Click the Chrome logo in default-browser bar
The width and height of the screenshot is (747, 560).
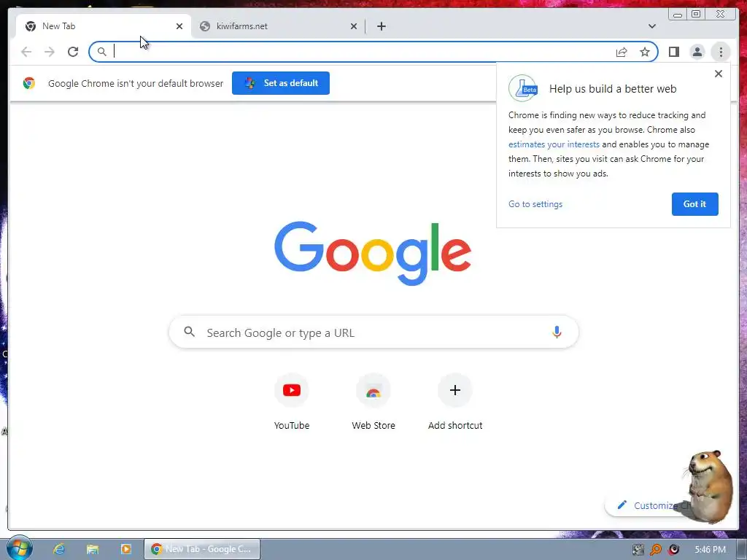[29, 83]
